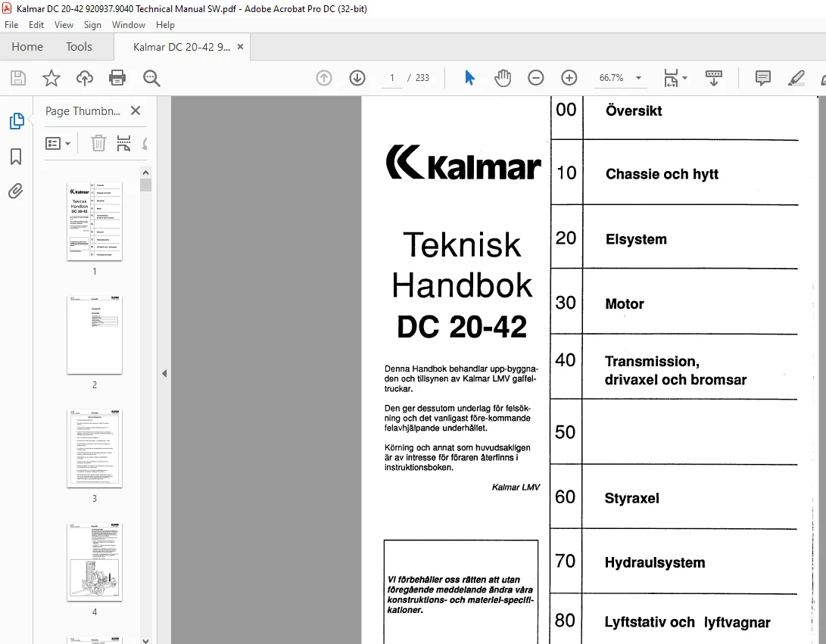The image size is (826, 644).
Task: Select page 3 thumbnail
Action: (95, 448)
